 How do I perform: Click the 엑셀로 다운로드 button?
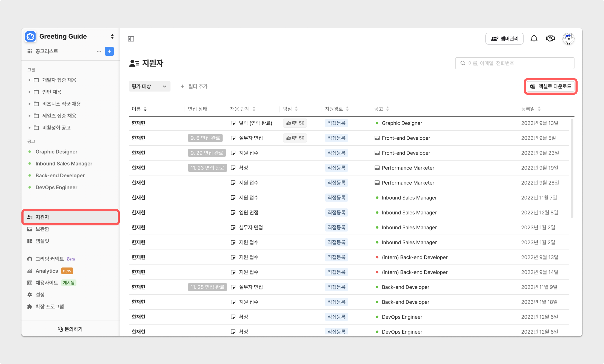pyautogui.click(x=551, y=86)
